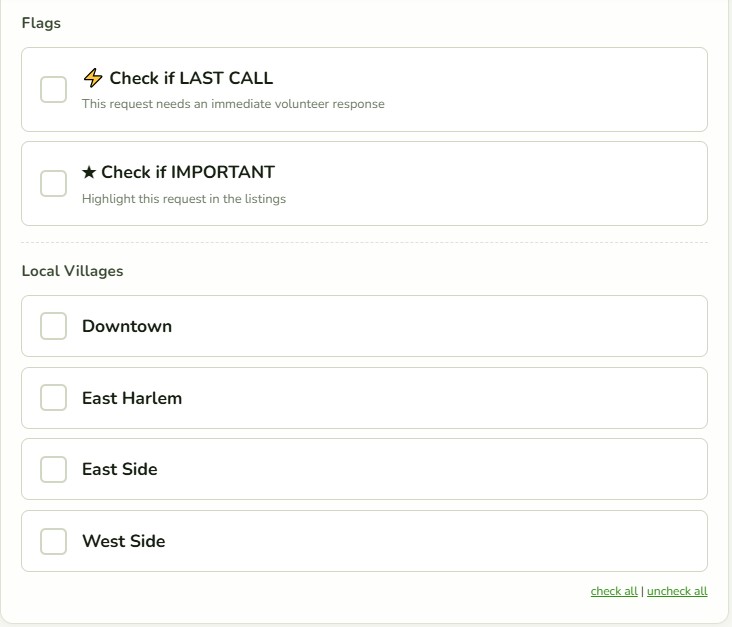Click the East Harlem label text

click(132, 398)
